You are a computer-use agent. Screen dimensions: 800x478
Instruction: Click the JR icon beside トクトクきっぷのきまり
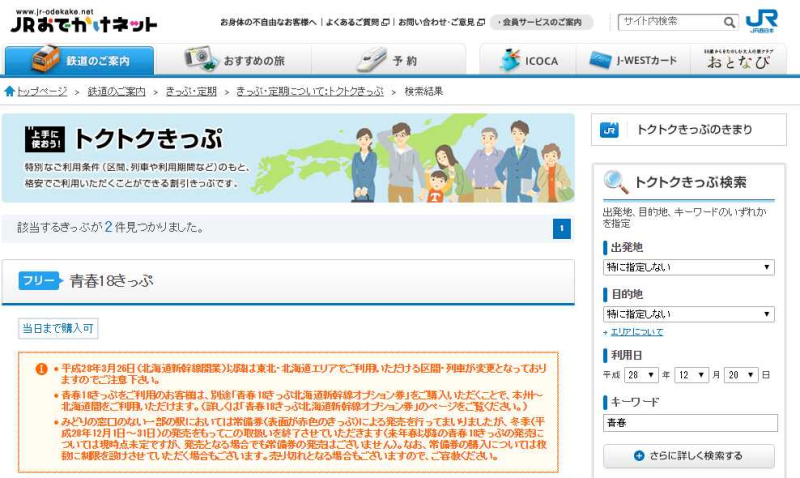click(x=609, y=130)
